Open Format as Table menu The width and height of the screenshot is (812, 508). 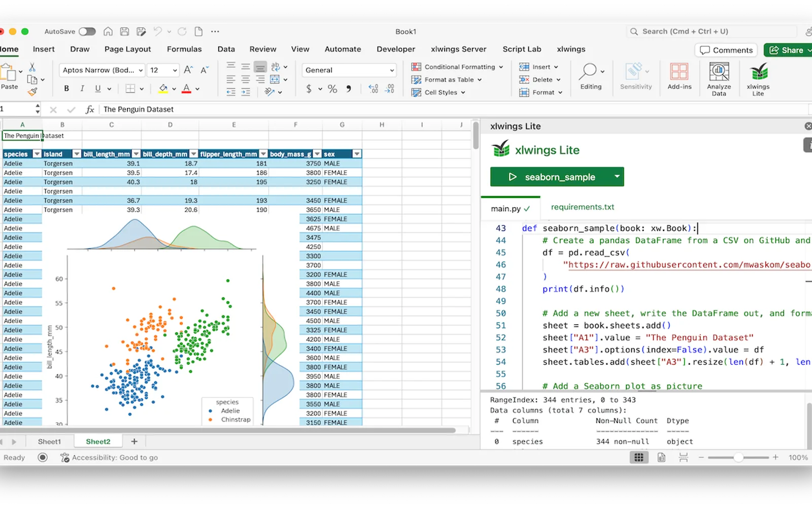tap(447, 80)
